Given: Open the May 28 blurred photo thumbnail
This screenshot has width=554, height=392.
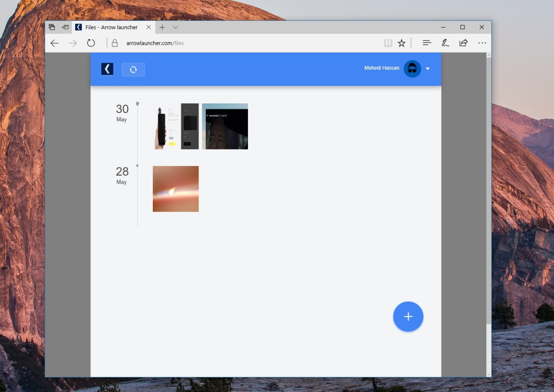Looking at the screenshot, I should (x=176, y=189).
